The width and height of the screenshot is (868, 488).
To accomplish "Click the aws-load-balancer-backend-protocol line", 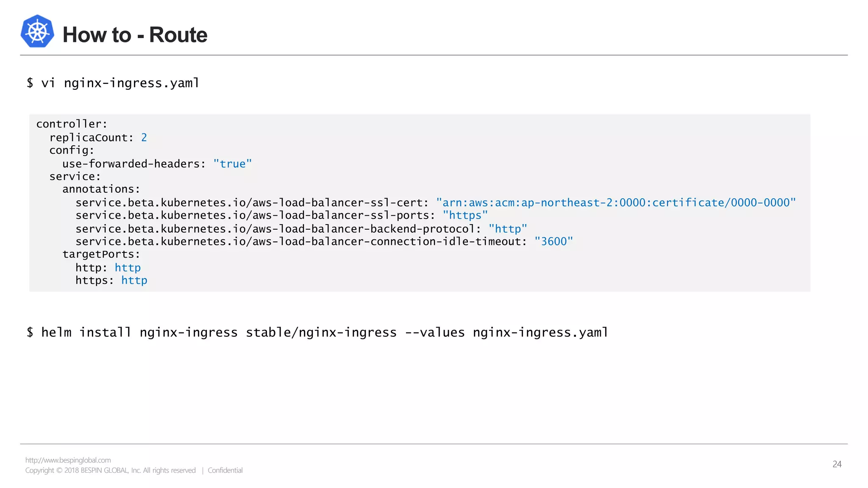I will click(x=301, y=229).
